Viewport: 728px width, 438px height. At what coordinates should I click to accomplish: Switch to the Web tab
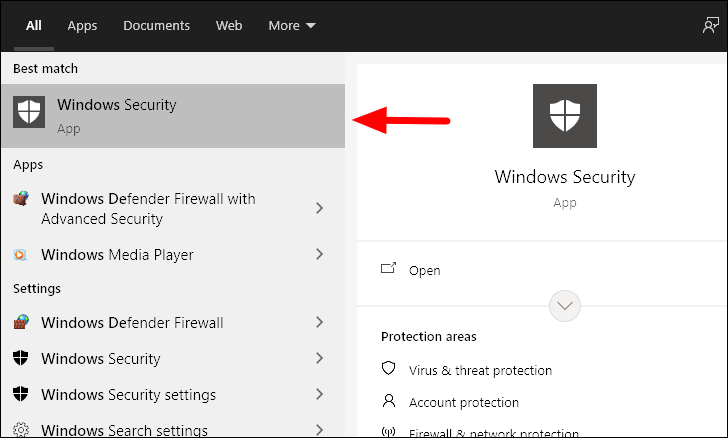(229, 26)
